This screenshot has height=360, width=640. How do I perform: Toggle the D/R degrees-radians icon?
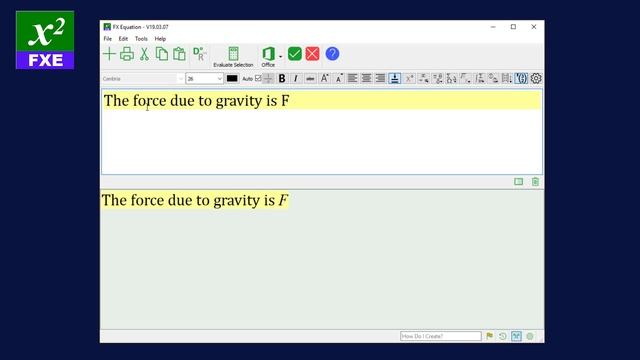(200, 54)
